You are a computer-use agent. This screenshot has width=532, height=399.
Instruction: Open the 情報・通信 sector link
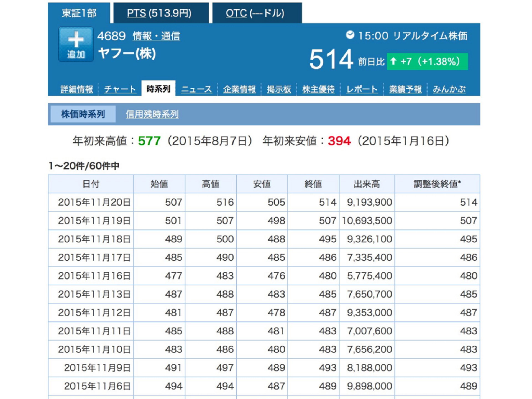[157, 36]
